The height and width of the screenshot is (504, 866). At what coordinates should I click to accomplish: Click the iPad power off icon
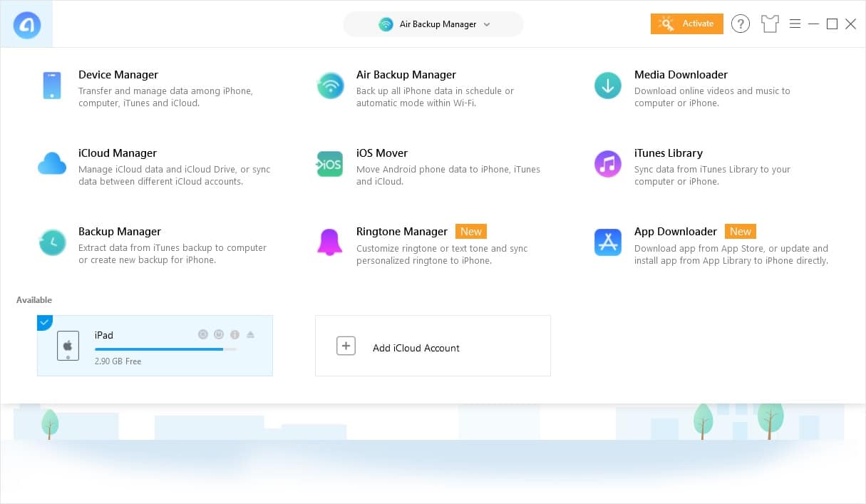coord(219,334)
